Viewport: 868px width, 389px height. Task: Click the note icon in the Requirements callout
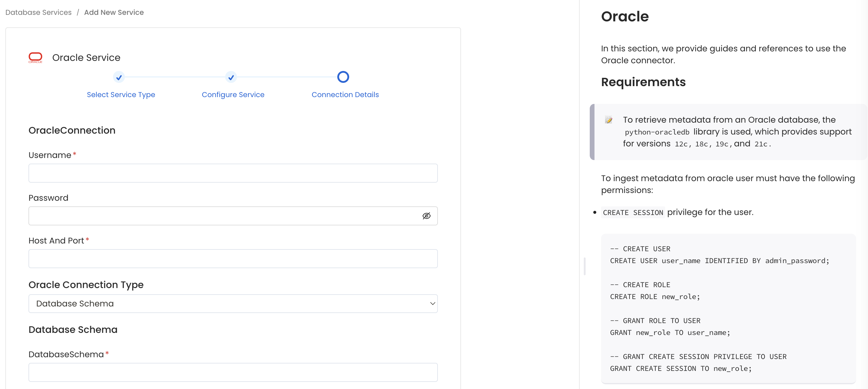tap(609, 120)
